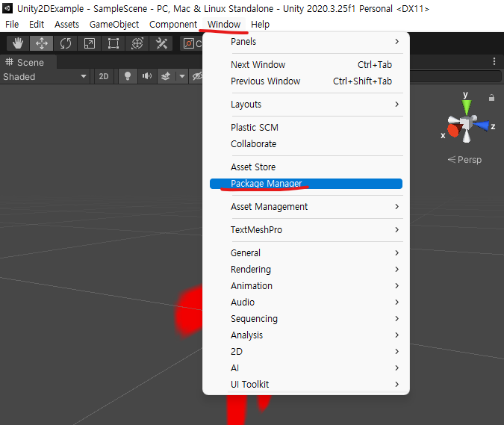This screenshot has height=425, width=504.
Task: Click the green Y axis cone
Action: click(x=467, y=107)
